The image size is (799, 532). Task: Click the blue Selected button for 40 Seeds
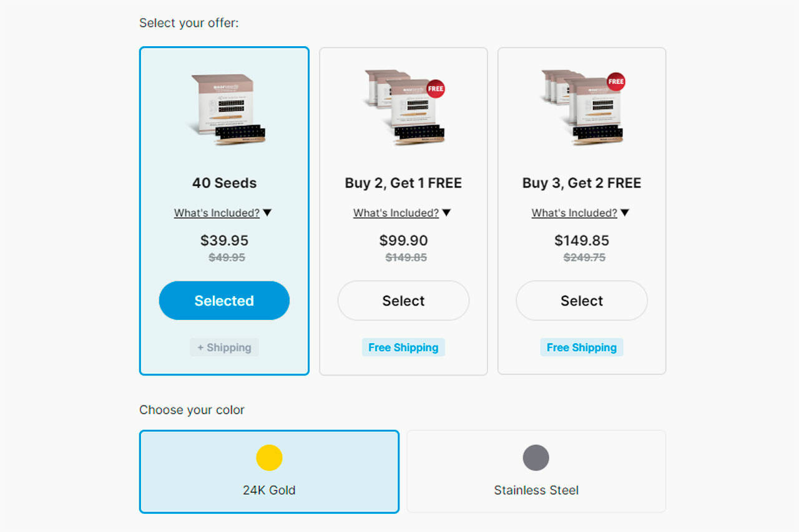click(x=224, y=301)
